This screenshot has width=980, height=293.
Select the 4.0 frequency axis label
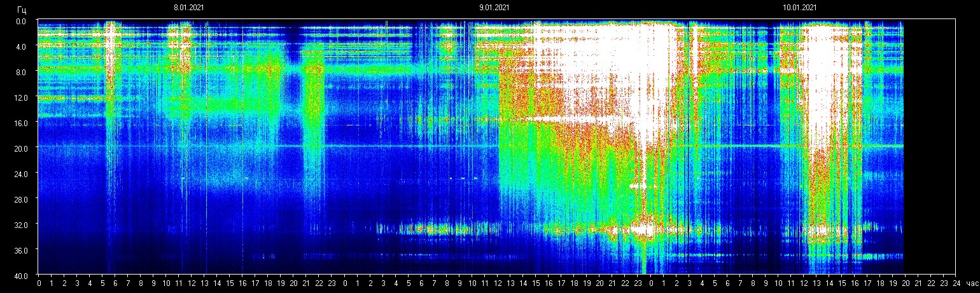coord(21,46)
